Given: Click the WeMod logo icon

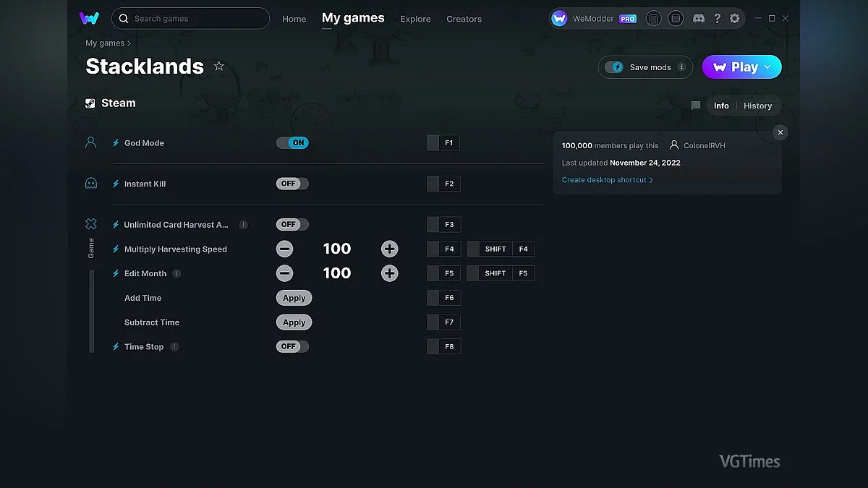Looking at the screenshot, I should coord(90,18).
